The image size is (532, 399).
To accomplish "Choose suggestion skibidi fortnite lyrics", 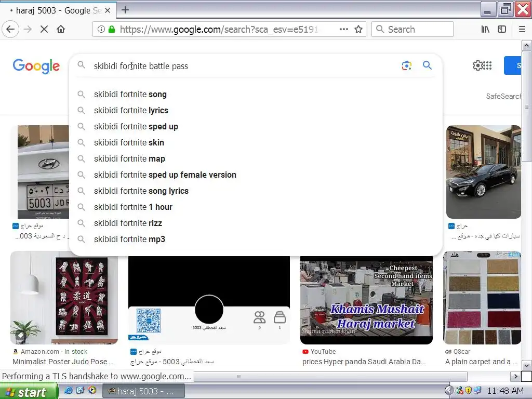I will click(x=256, y=110).
